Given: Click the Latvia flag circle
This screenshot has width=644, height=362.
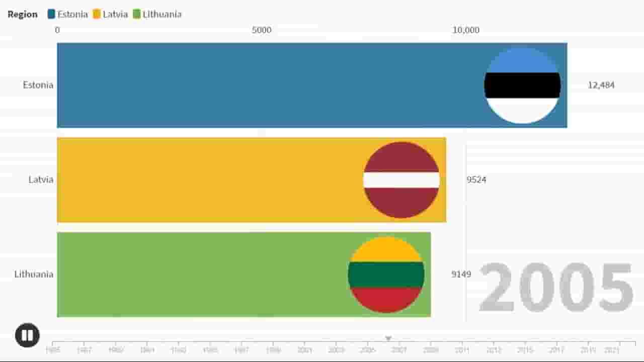Looking at the screenshot, I should click(x=401, y=180).
